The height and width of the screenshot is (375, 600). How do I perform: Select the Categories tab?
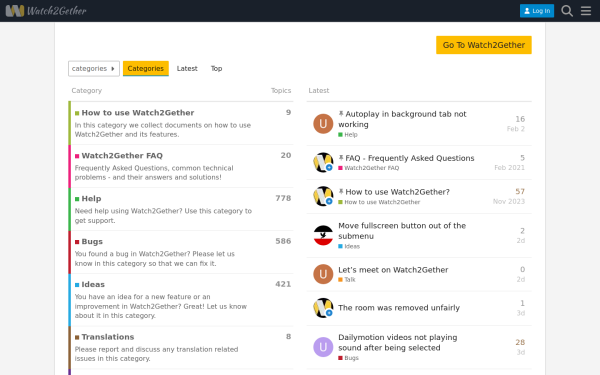point(145,68)
